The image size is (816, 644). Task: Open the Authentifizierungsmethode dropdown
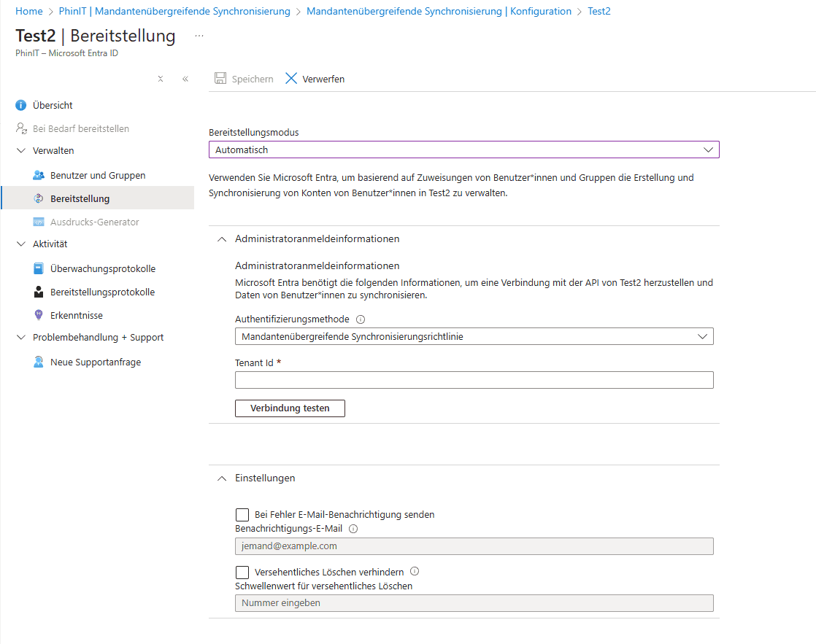point(474,336)
